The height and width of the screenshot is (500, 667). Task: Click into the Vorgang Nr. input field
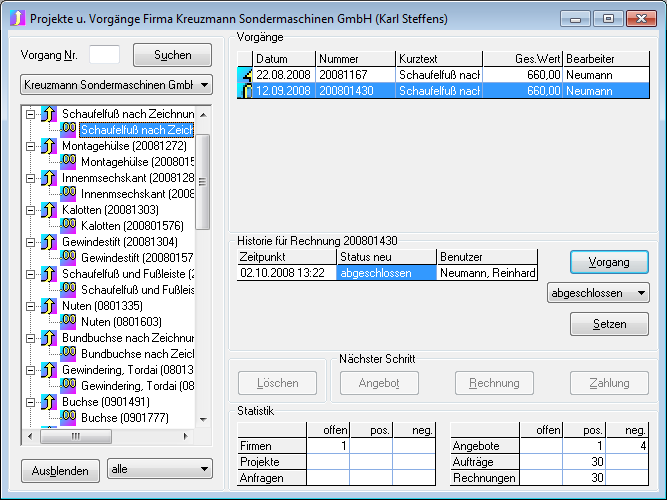(104, 55)
